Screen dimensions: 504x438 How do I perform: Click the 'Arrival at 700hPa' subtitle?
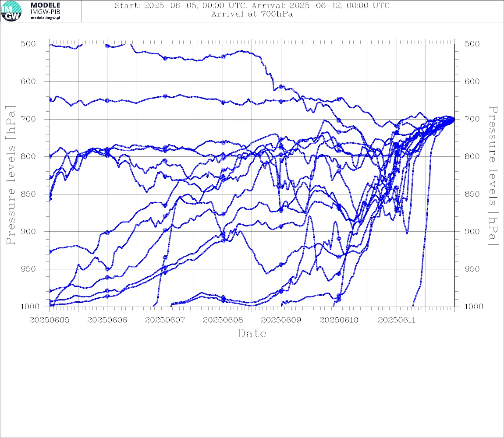pos(252,14)
